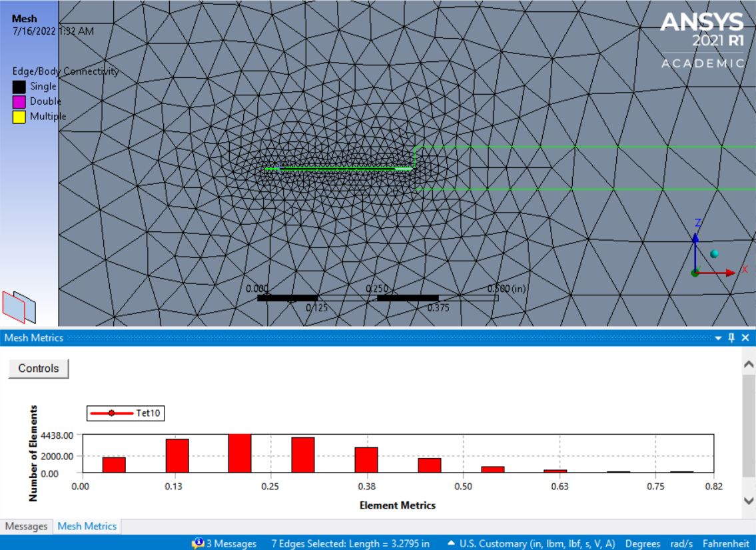Click the Fahrenheit status bar entry
756x550 pixels.
(725, 544)
